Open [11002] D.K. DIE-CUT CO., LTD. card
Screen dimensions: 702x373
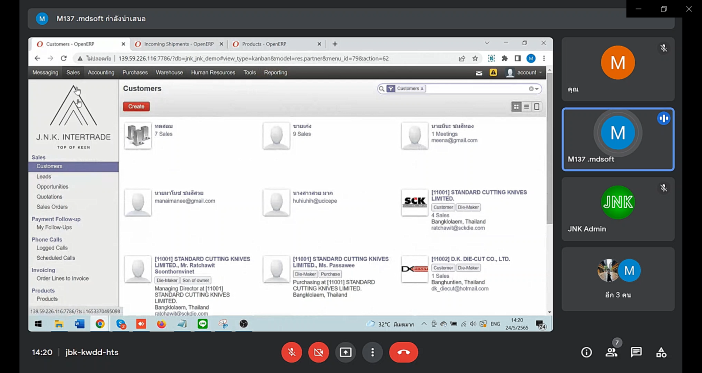[x=471, y=259]
